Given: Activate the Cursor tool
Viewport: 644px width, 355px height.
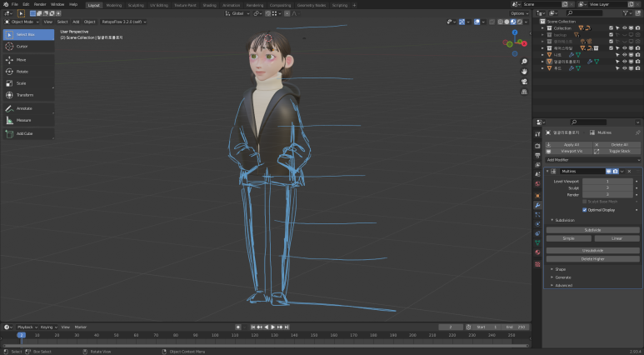Looking at the screenshot, I should [28, 47].
